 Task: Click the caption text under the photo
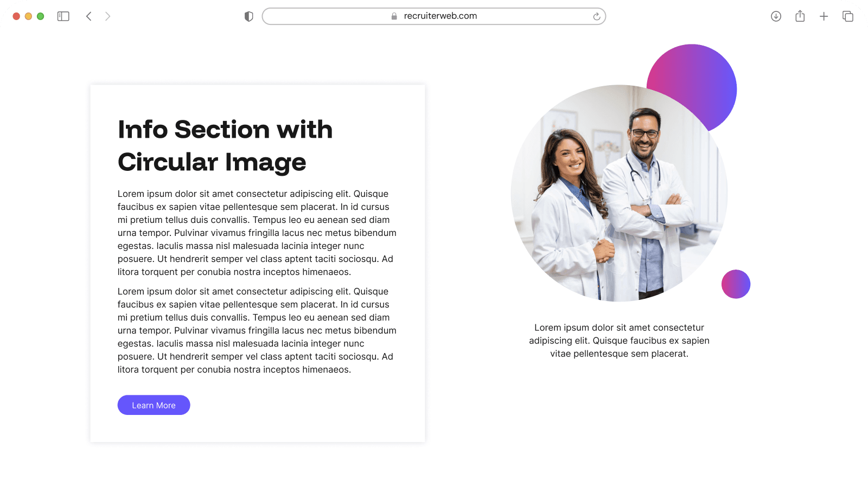(619, 341)
